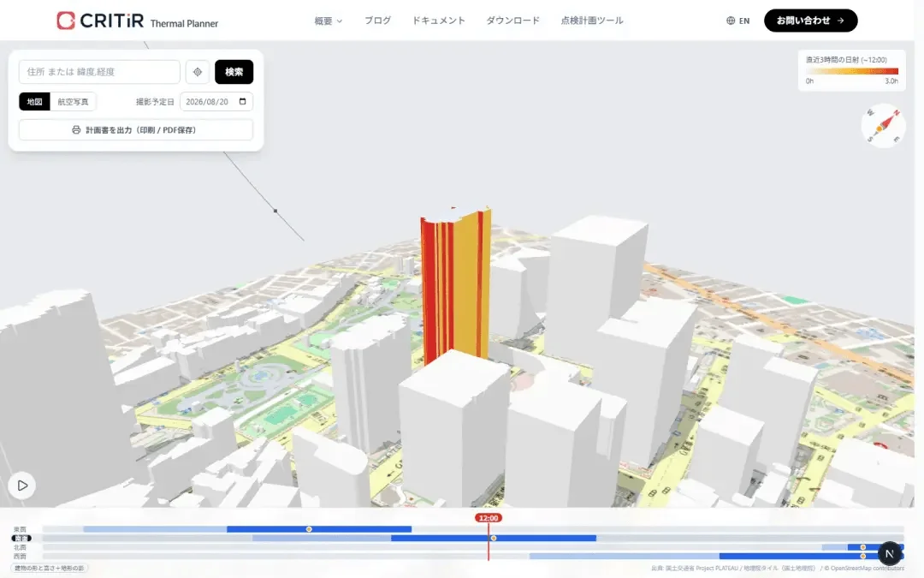The height and width of the screenshot is (578, 924).
Task: Click the printer icon on export button
Action: coord(76,130)
